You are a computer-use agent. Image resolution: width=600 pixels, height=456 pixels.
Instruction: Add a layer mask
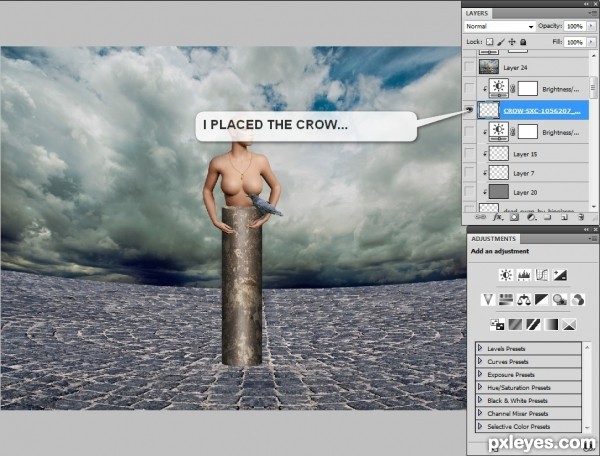point(514,217)
